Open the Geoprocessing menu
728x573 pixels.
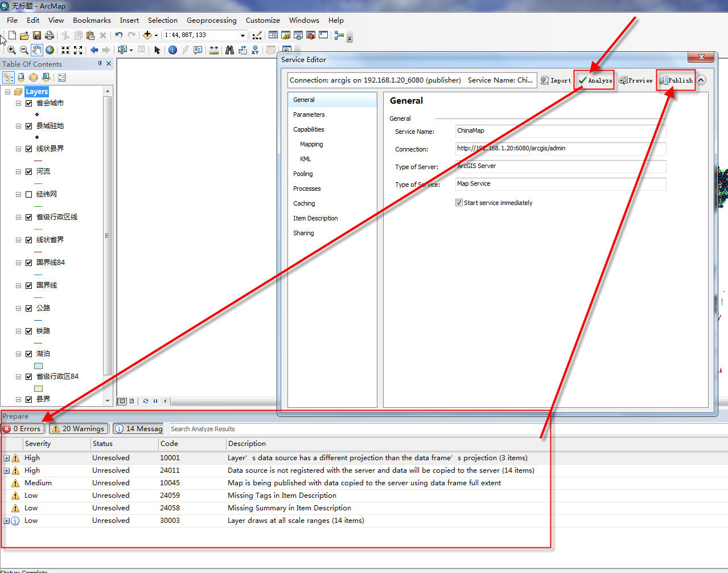tap(211, 20)
